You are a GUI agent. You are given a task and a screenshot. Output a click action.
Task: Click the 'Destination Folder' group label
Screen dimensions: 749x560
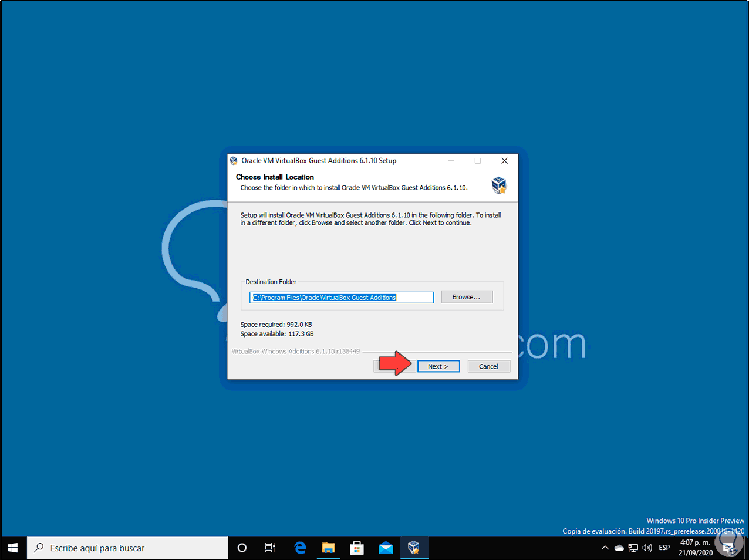click(271, 282)
